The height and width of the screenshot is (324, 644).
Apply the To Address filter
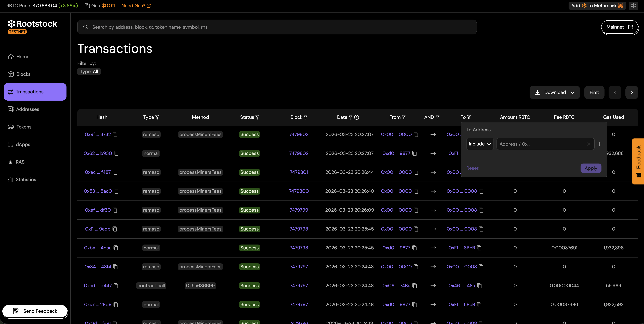(x=591, y=168)
